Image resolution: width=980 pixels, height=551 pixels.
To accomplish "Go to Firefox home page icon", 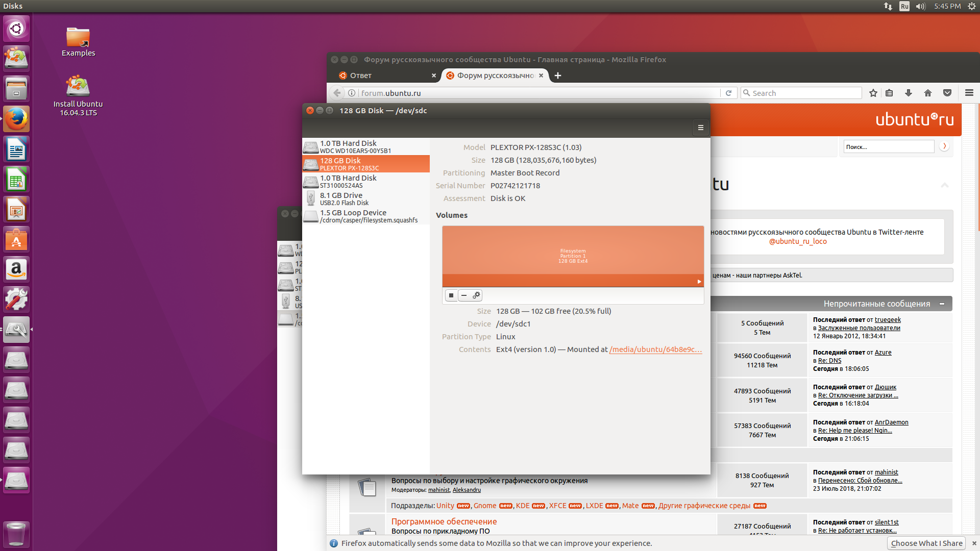I will click(928, 93).
